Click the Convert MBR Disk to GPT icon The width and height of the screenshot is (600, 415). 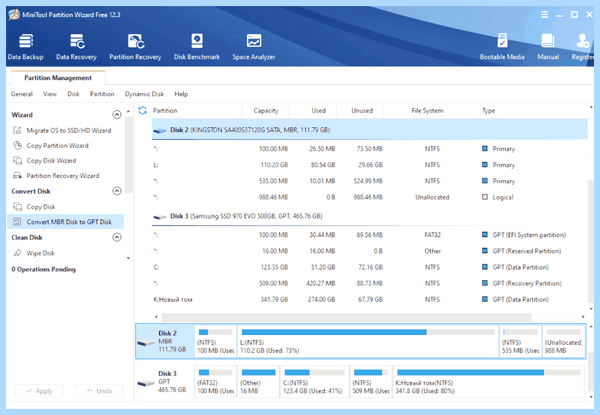click(17, 221)
